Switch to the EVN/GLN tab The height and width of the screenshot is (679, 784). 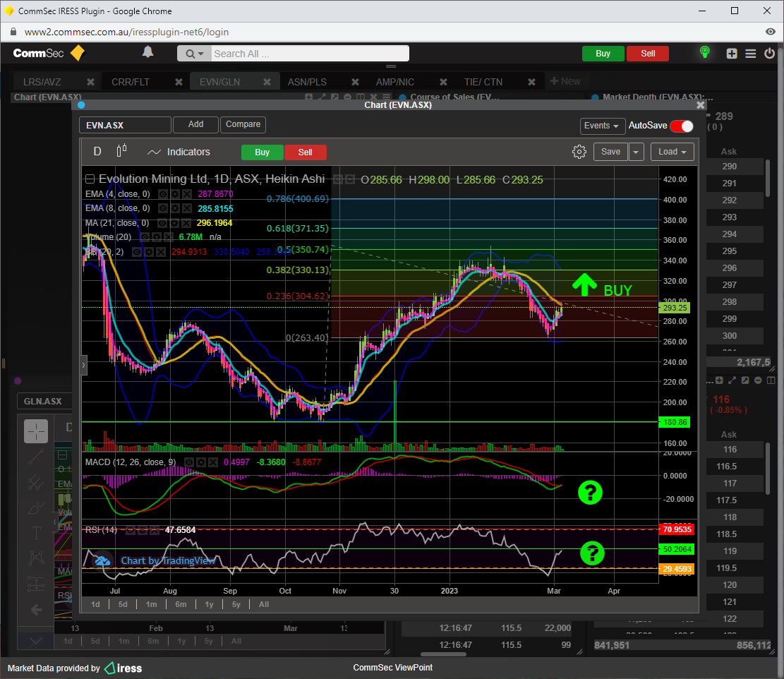(x=219, y=82)
